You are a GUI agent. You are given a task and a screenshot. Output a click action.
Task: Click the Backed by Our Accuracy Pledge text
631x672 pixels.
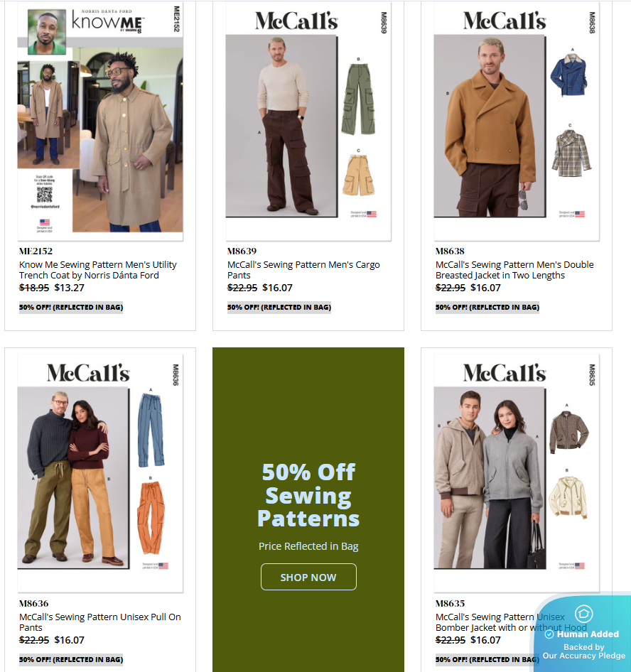click(584, 651)
